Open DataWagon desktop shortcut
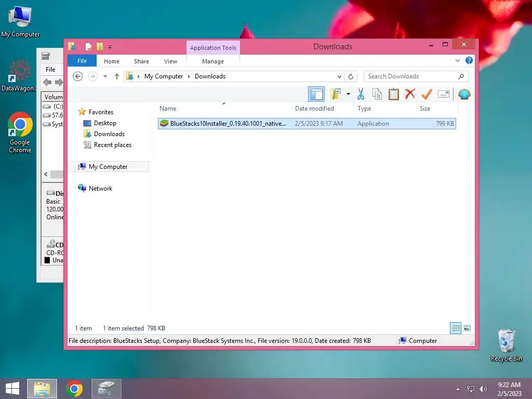This screenshot has width=532, height=399. 19,75
